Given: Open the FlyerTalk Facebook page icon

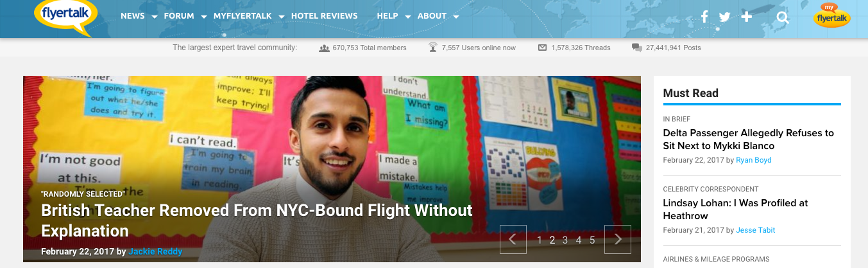Looking at the screenshot, I should (704, 17).
